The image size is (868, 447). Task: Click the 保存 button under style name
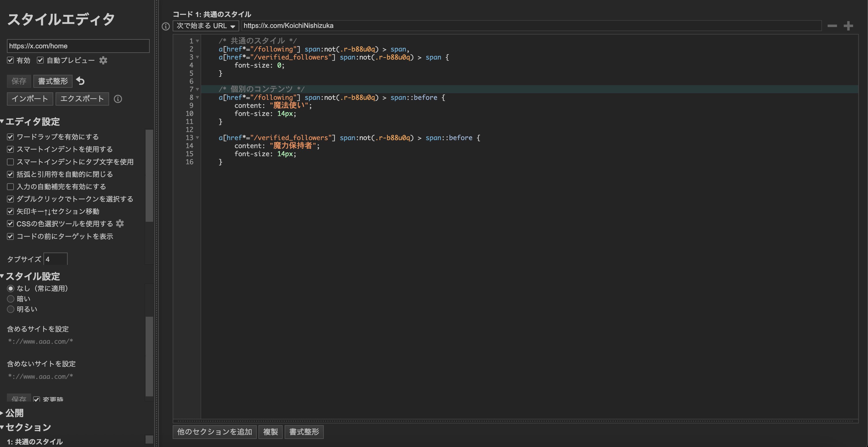(19, 81)
